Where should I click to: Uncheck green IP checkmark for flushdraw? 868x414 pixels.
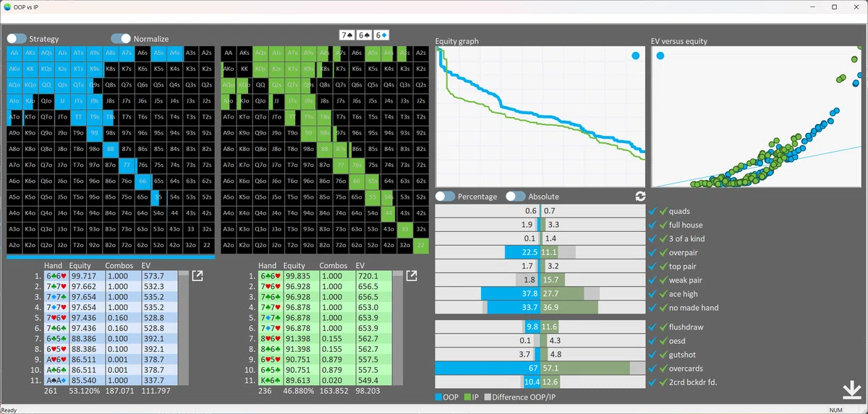pyautogui.click(x=663, y=327)
